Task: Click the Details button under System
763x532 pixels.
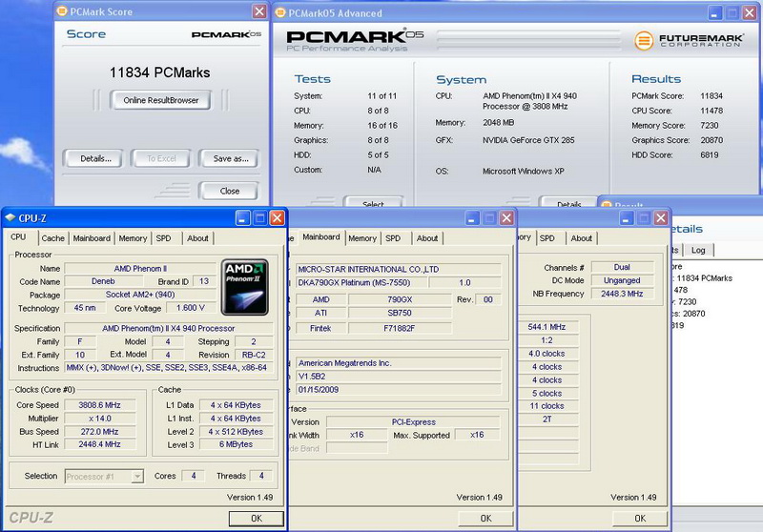Action: pos(568,202)
